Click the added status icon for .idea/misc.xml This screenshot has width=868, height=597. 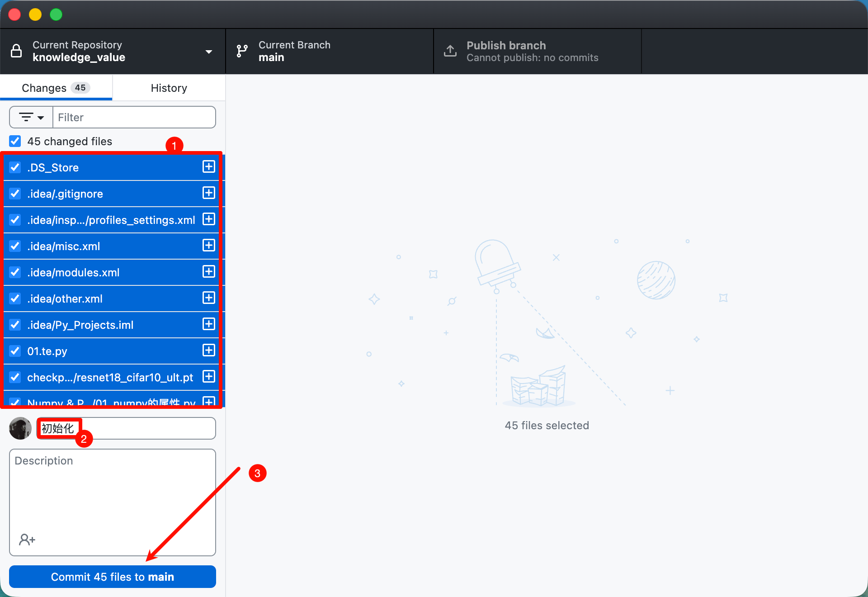click(x=208, y=246)
